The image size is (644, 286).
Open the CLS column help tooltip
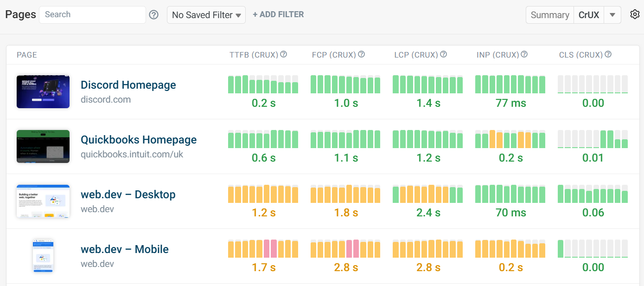tap(608, 54)
